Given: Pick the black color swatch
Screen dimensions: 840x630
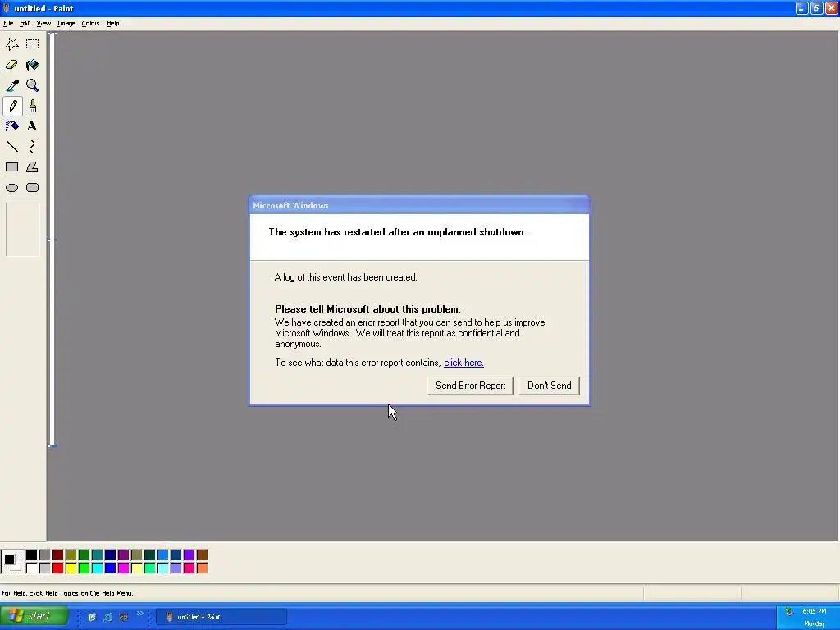Looking at the screenshot, I should click(32, 555).
